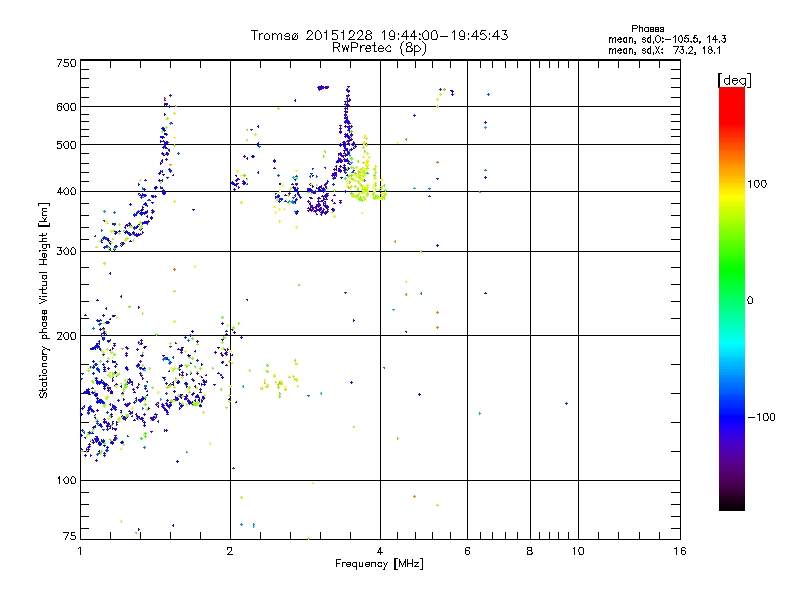Screen dimensions: 800x600
Task: Click the y-axis tick label '200'
Action: [66, 336]
